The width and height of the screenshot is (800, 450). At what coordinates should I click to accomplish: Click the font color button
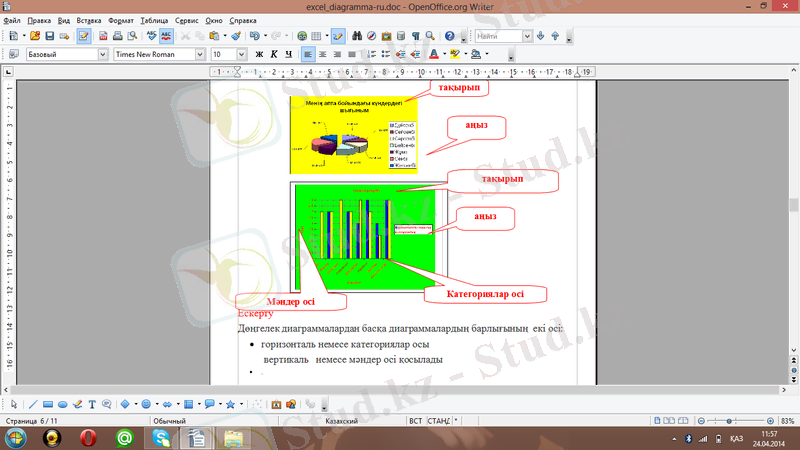coord(435,54)
